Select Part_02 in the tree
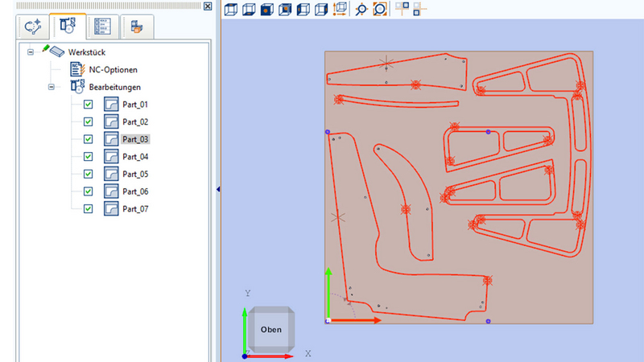The image size is (644, 362). (x=135, y=122)
